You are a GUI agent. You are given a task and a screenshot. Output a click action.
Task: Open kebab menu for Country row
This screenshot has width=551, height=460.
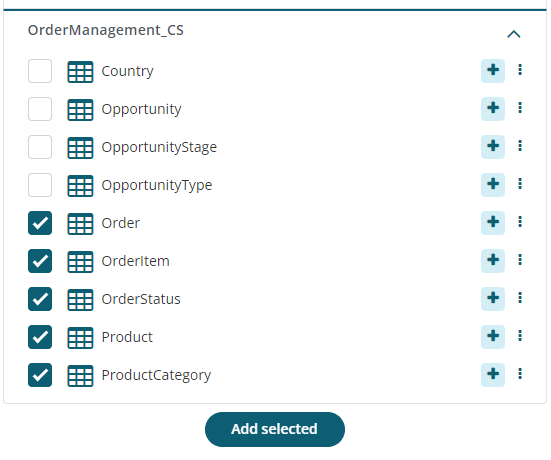tap(520, 70)
